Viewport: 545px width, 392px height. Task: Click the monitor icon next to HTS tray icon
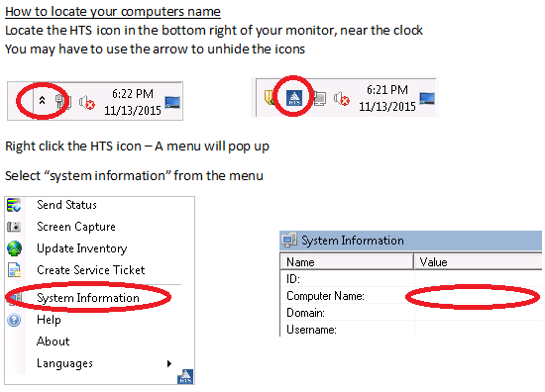[320, 99]
